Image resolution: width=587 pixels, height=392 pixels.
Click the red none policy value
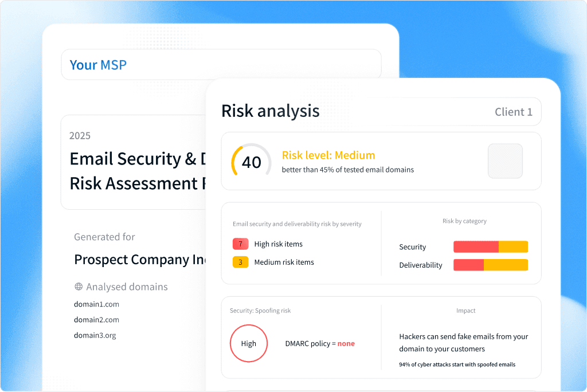346,343
